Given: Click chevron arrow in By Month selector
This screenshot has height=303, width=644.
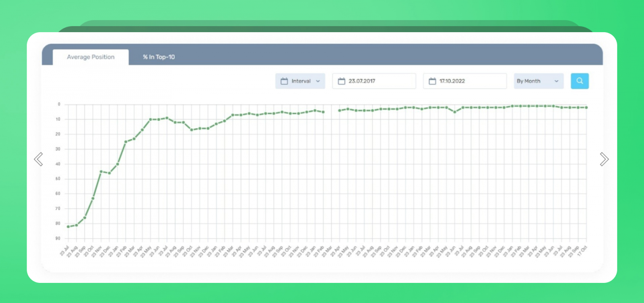Looking at the screenshot, I should (557, 81).
